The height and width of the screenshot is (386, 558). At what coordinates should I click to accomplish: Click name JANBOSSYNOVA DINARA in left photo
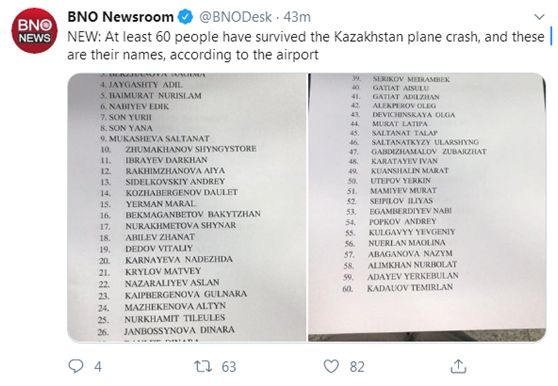click(x=179, y=331)
